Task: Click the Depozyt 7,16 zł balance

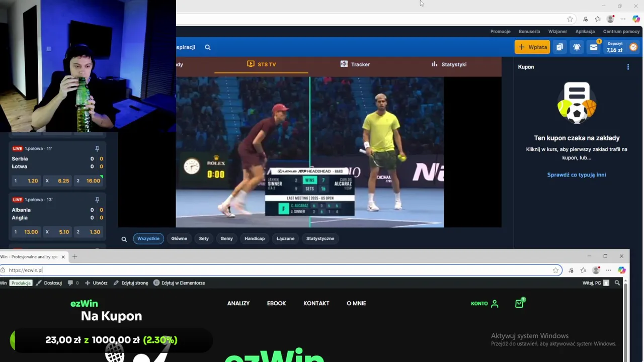Action: [x=614, y=47]
